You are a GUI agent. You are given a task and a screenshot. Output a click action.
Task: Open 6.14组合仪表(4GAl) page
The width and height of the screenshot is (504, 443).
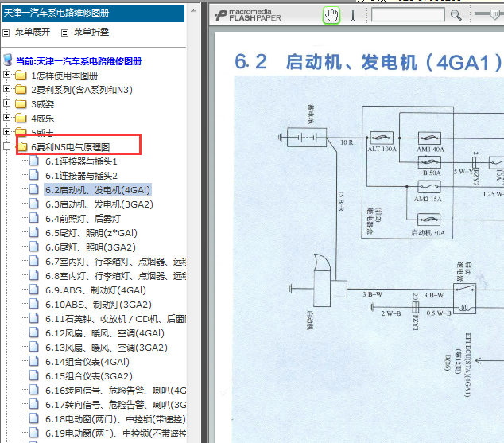point(87,362)
